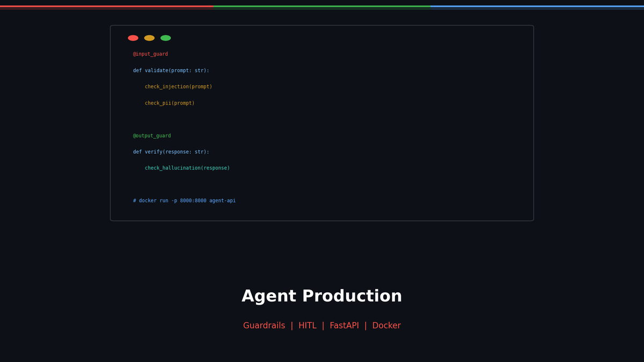
Task: Click the red segment of the top bar
Action: 107,7
